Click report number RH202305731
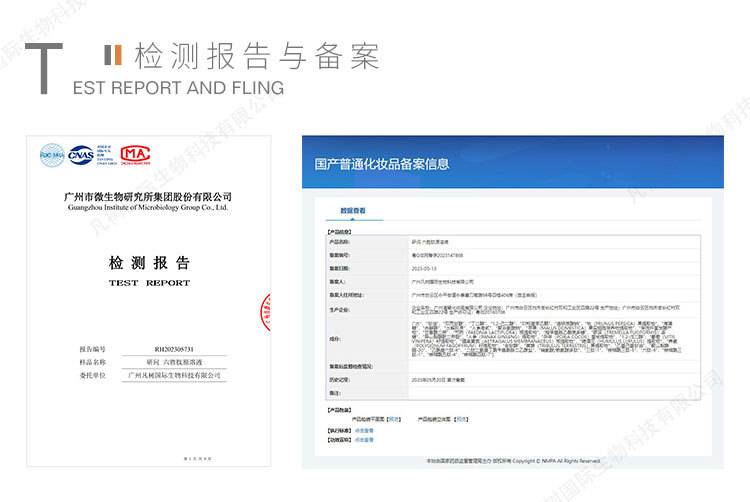This screenshot has height=502, width=750. (x=174, y=349)
